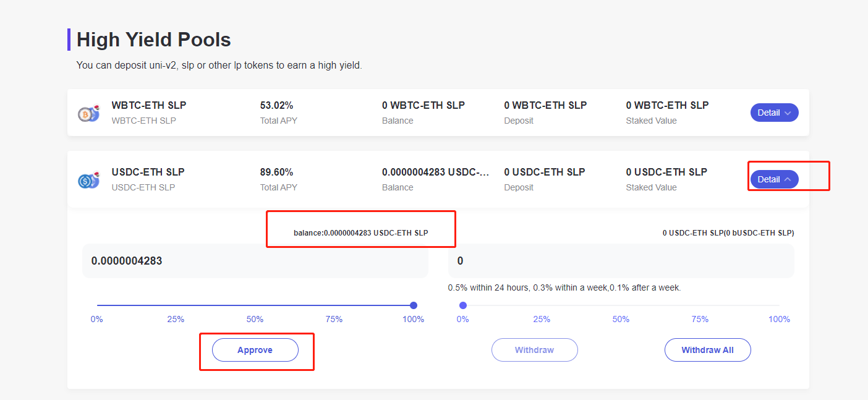Image resolution: width=868 pixels, height=400 pixels.
Task: Click the deposit slider handle at 100%
Action: pyautogui.click(x=414, y=305)
